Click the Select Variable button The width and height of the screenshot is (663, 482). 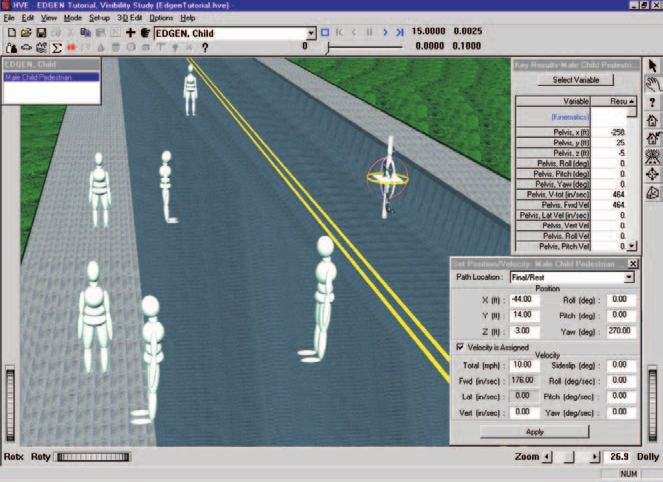click(x=575, y=80)
